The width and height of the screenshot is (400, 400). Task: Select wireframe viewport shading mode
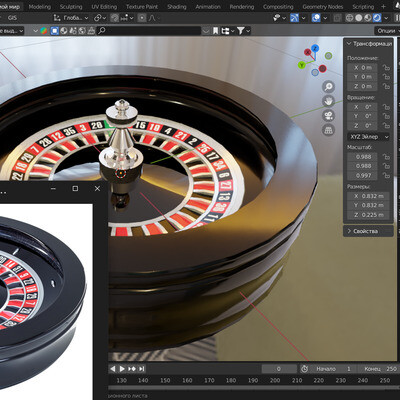coord(349,18)
